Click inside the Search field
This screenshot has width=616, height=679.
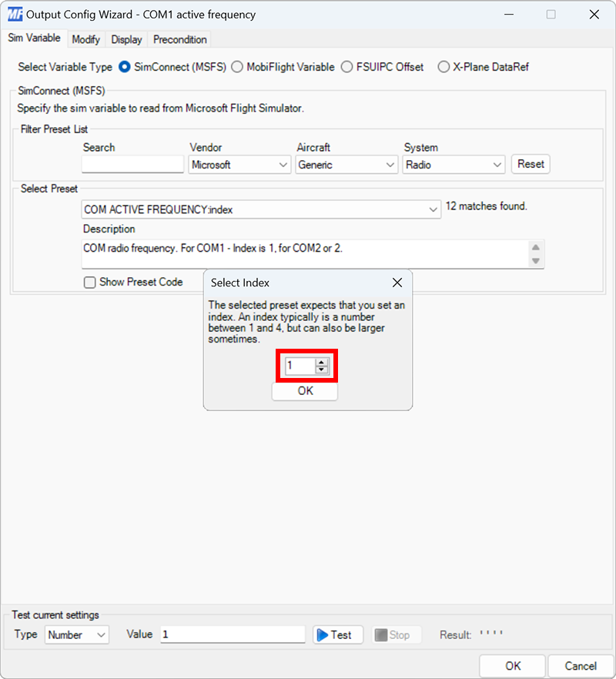pos(132,164)
